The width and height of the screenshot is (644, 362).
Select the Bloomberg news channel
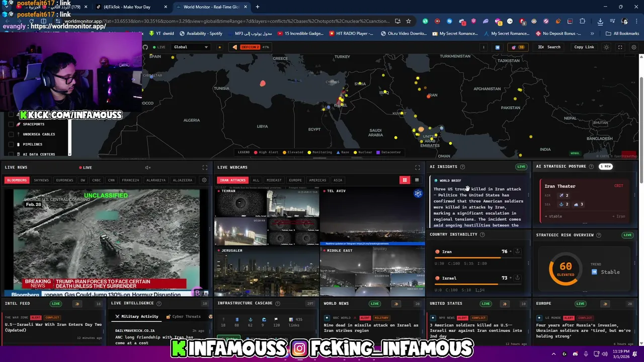tap(17, 180)
